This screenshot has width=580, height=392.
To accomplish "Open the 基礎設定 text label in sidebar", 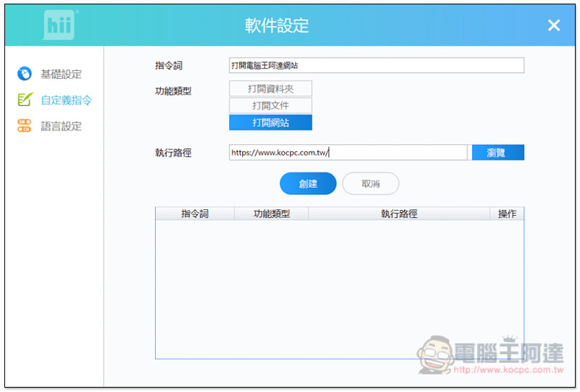I will click(x=61, y=74).
